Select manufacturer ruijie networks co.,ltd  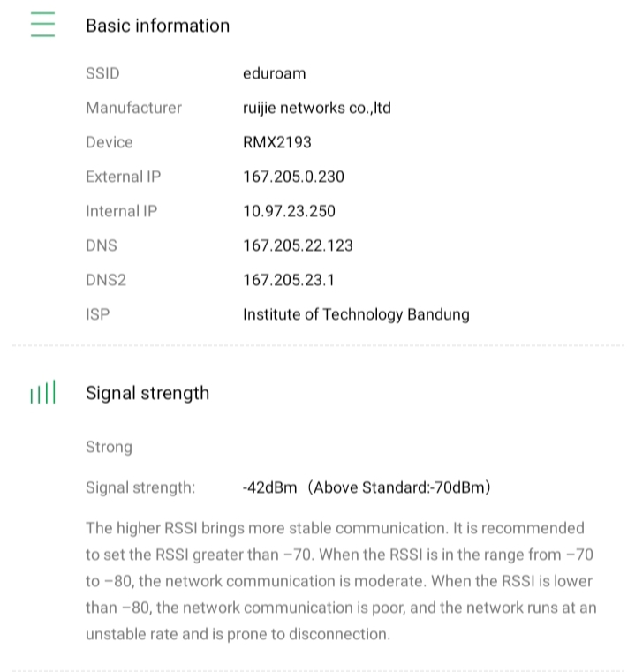pos(316,108)
